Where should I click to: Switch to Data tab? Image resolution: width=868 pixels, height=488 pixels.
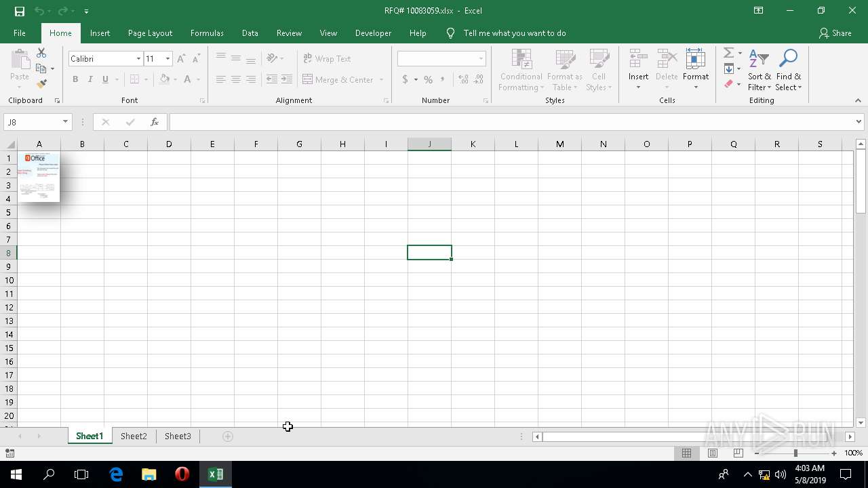point(250,33)
